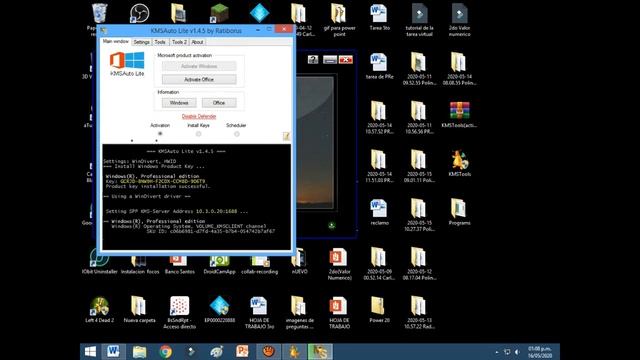
Task: Open the 'Instalacion focos' desktop item
Action: (139, 261)
